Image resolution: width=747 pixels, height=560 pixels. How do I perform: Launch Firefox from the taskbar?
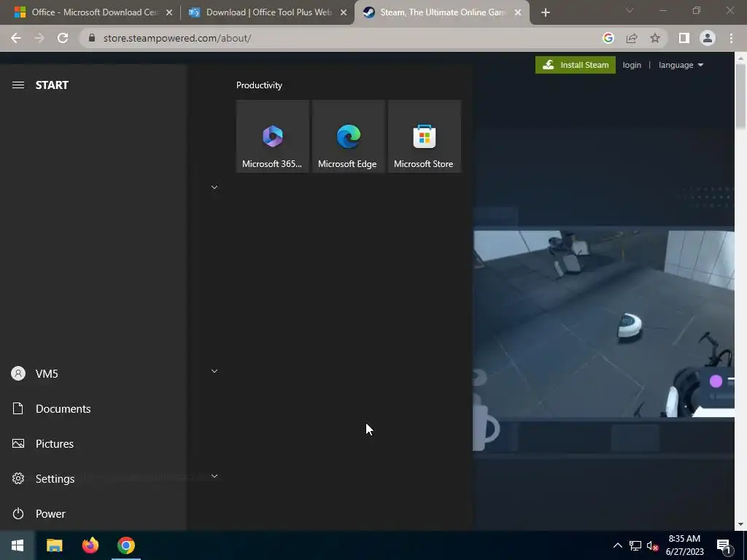[90, 545]
